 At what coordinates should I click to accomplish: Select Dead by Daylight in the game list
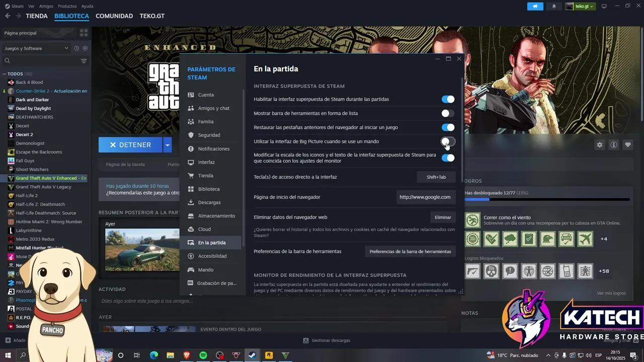(33, 108)
